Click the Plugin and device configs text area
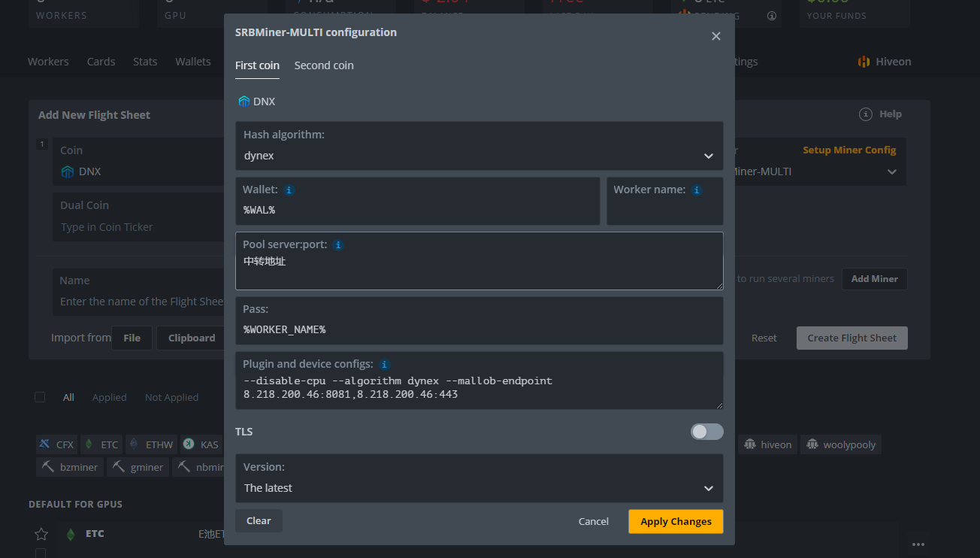980x558 pixels. click(x=479, y=381)
